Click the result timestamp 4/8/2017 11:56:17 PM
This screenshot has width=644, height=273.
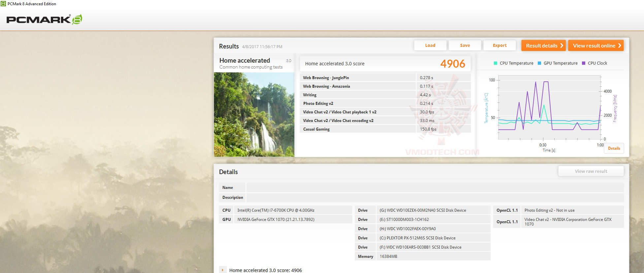[x=262, y=47]
